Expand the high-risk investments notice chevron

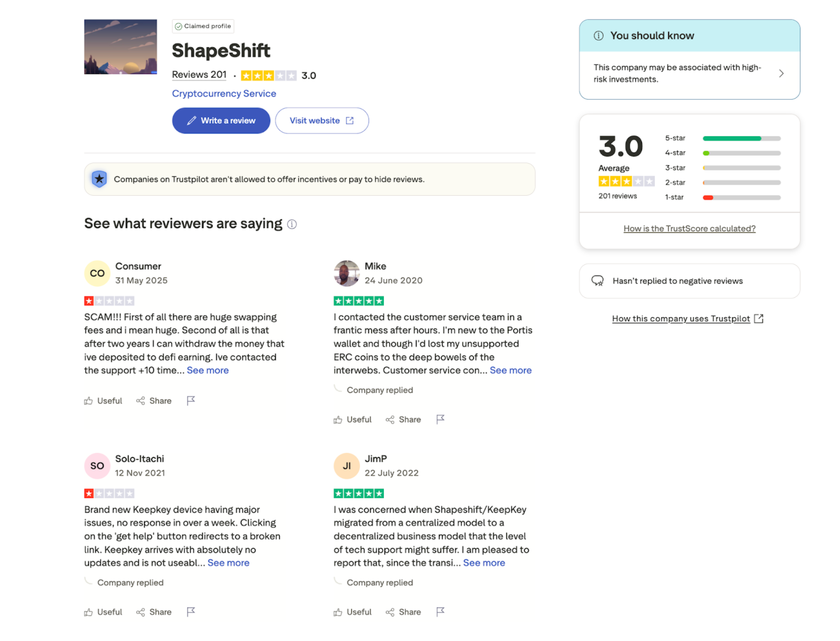coord(781,73)
